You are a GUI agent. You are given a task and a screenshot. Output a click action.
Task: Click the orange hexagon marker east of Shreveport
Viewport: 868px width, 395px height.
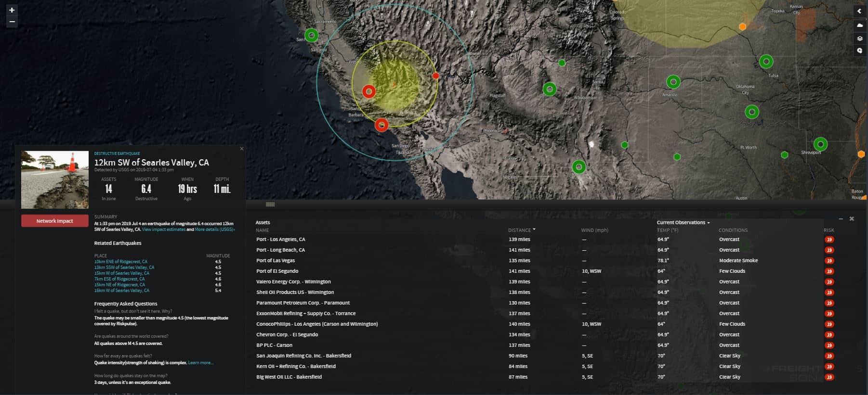pyautogui.click(x=861, y=154)
